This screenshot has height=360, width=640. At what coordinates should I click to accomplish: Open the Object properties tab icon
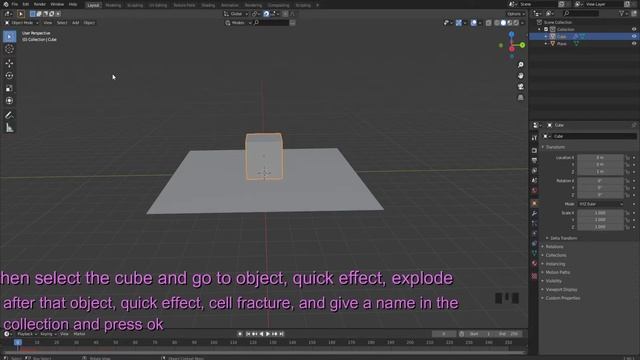pos(534,203)
